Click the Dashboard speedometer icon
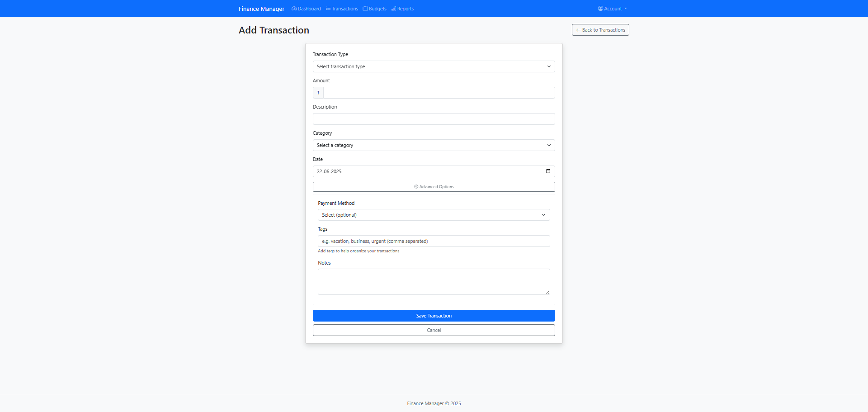868x412 pixels. tap(294, 9)
